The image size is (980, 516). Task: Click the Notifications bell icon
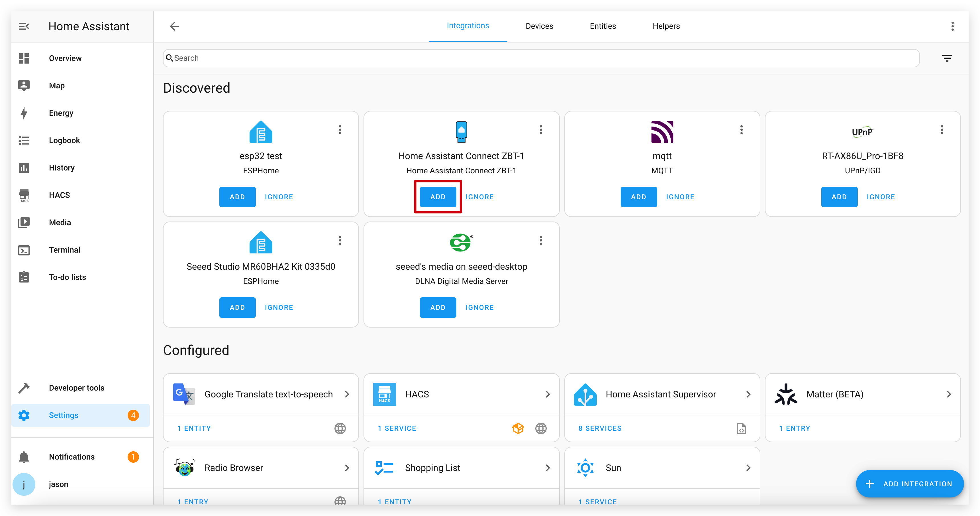(24, 457)
